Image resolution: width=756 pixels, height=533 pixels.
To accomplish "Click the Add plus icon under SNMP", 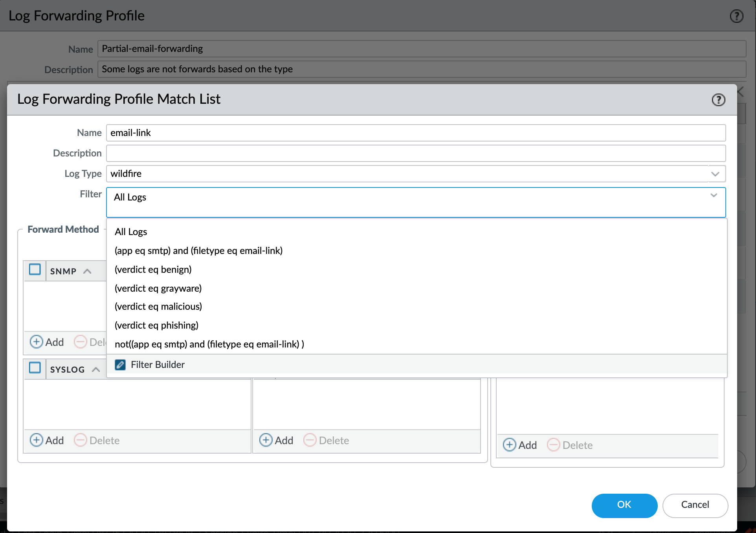I will click(36, 342).
